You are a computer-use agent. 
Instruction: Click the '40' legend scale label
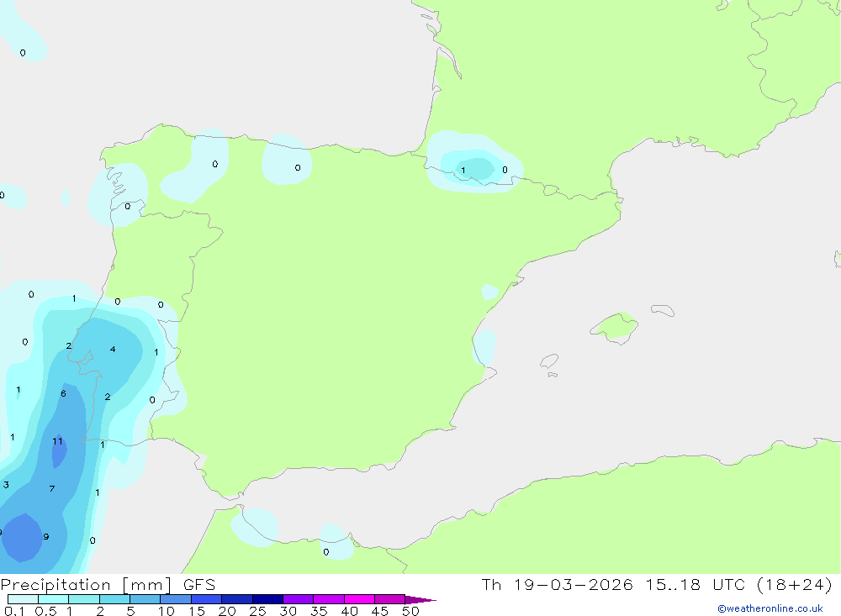(350, 611)
